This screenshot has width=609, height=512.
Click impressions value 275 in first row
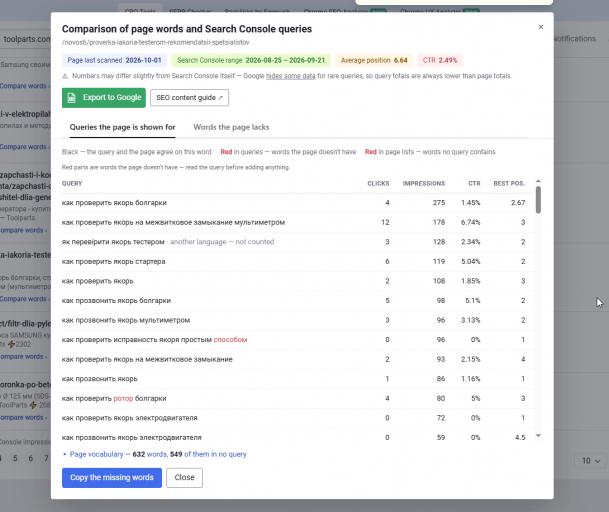tap(439, 203)
